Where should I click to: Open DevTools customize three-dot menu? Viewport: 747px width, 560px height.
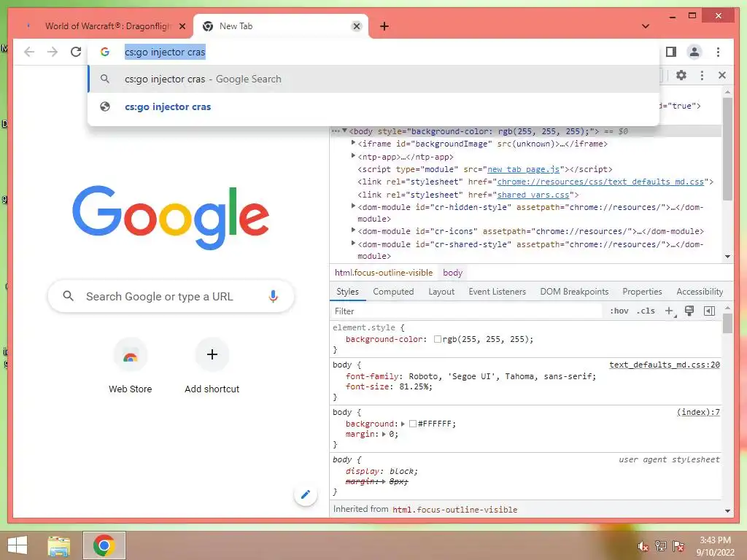click(702, 75)
